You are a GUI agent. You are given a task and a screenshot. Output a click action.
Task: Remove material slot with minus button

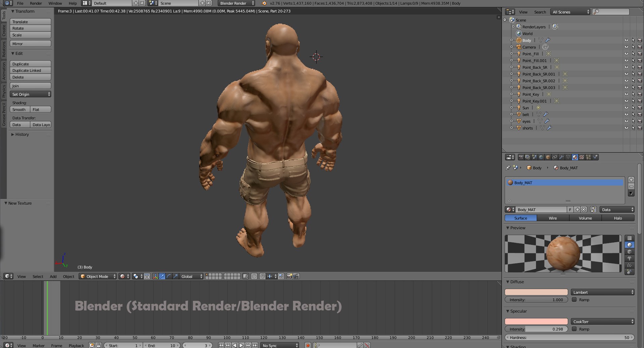point(631,186)
